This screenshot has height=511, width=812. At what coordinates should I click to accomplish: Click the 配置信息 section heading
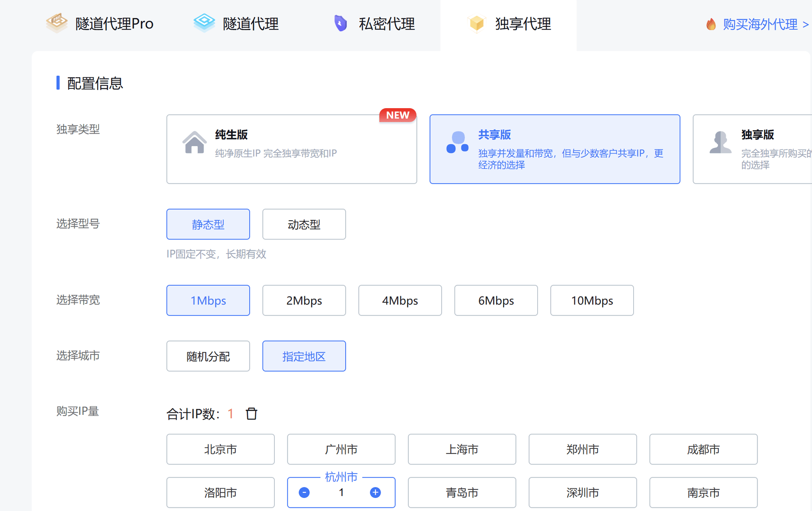click(x=95, y=83)
